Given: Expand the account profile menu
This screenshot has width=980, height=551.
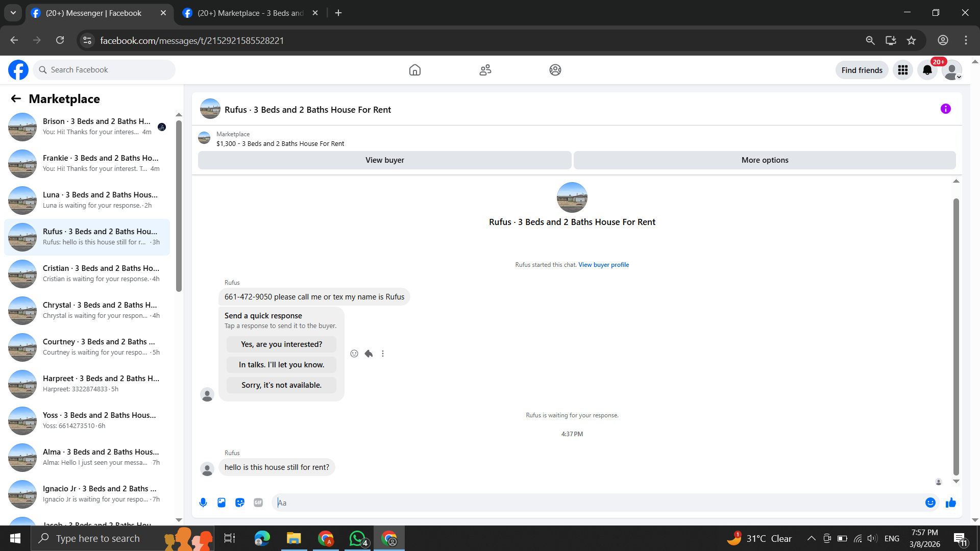Looking at the screenshot, I should click(952, 70).
